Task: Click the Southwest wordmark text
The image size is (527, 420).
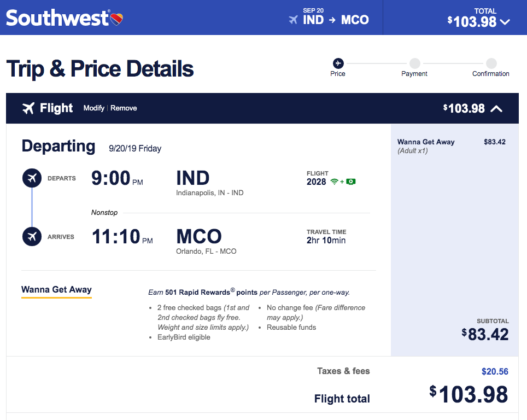Action: [x=57, y=18]
